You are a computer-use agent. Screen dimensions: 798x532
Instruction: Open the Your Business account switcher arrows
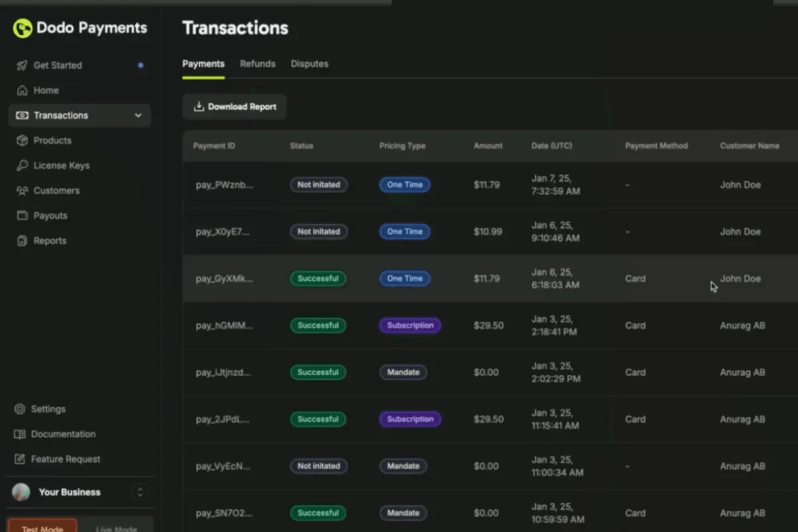[140, 492]
